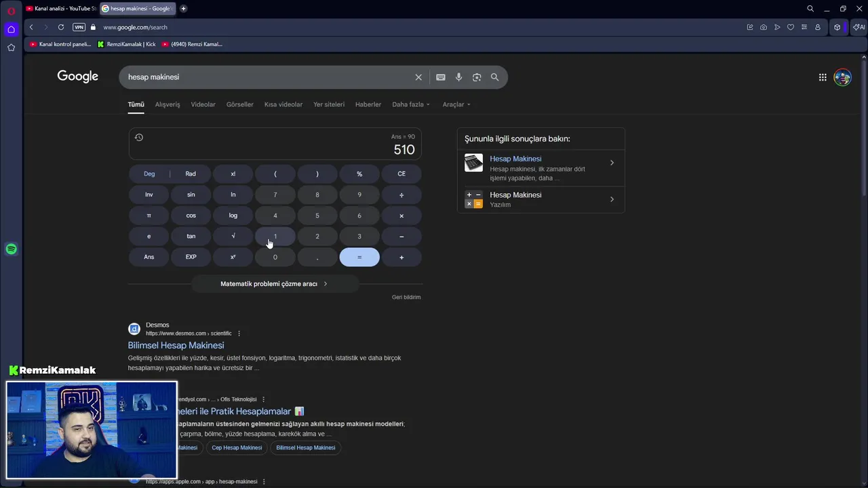Click the calculator Ans key

[149, 257]
